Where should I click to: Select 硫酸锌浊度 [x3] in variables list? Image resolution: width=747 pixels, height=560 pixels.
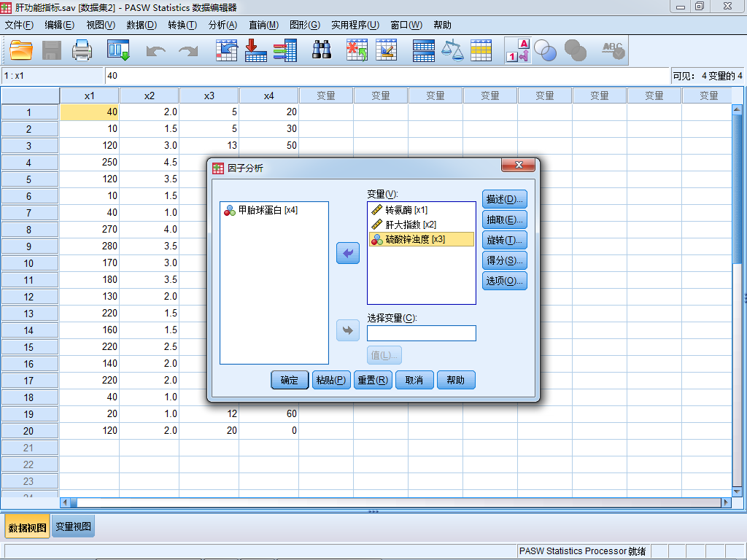(x=422, y=239)
